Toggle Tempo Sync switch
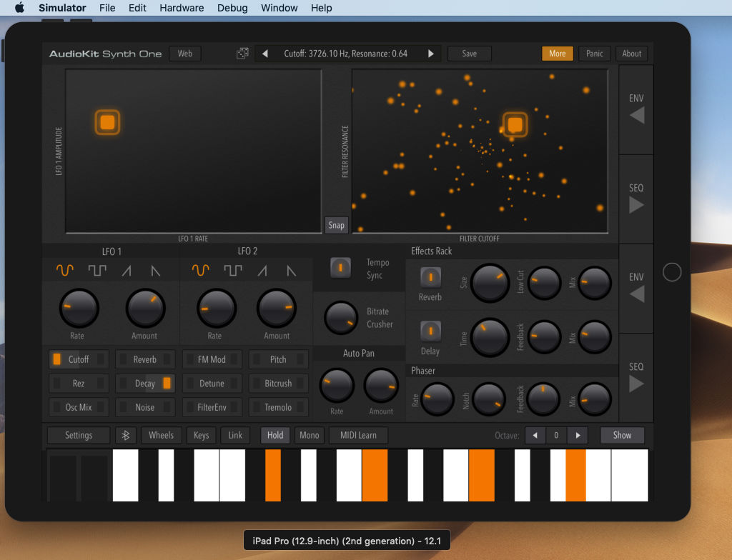The height and width of the screenshot is (560, 732). click(x=340, y=268)
